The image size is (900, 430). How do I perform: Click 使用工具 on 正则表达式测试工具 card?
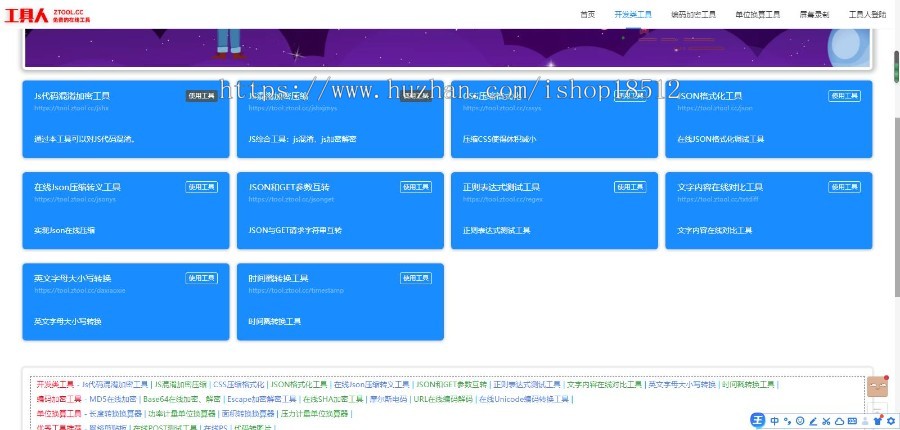tap(630, 187)
